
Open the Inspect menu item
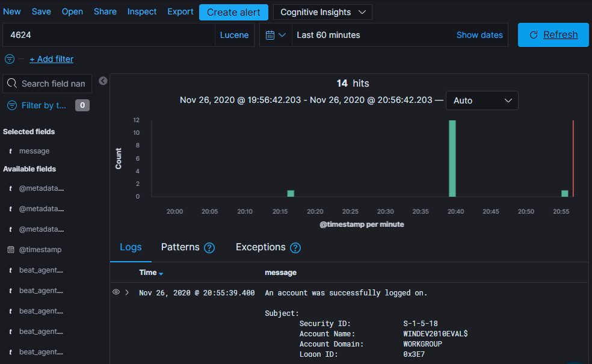click(142, 11)
